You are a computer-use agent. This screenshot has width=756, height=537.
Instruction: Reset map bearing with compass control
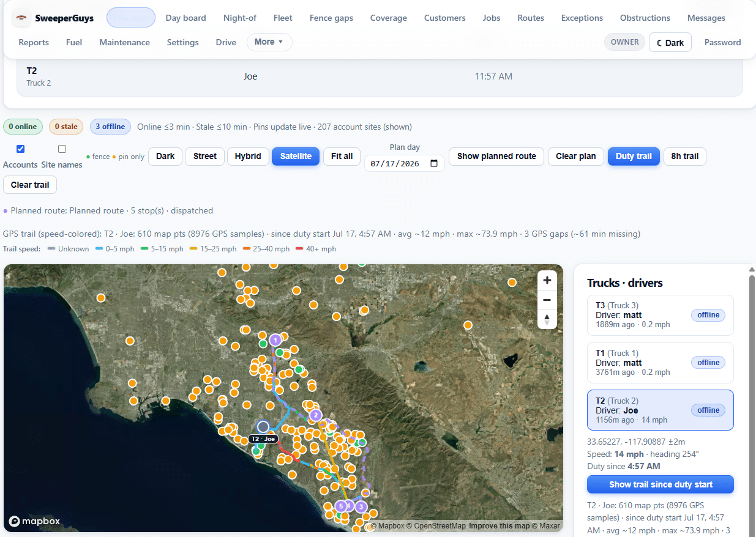pyautogui.click(x=547, y=319)
